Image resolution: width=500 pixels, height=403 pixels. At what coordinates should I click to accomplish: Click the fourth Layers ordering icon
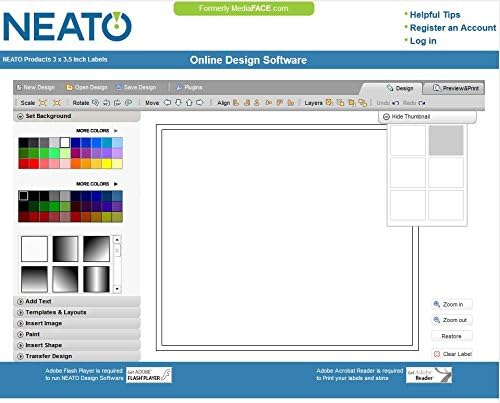(363, 103)
